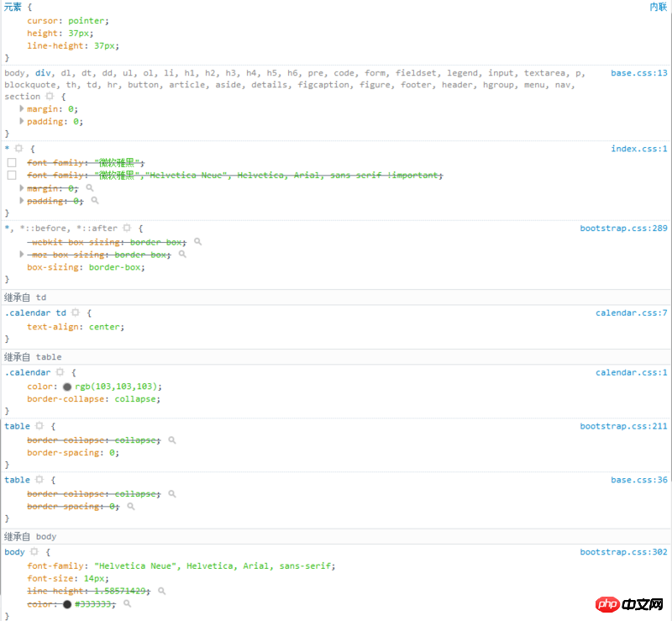Open base.css:13 source link
The height and width of the screenshot is (621, 672).
[x=639, y=73]
